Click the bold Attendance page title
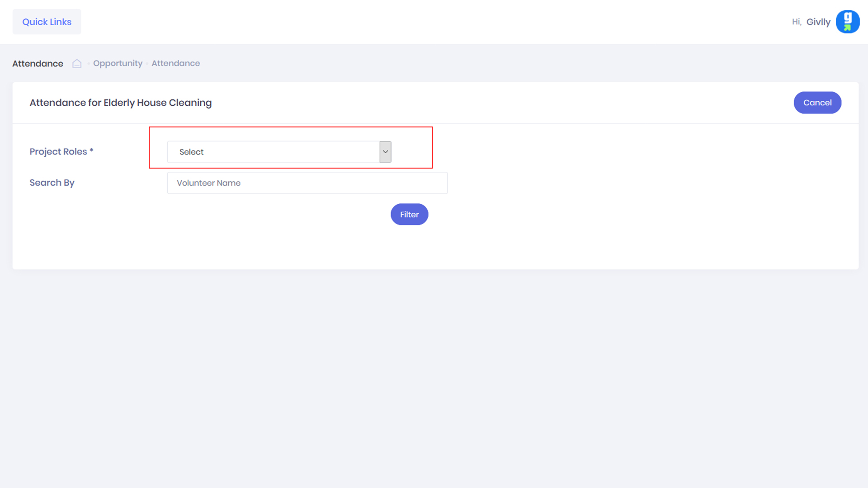The height and width of the screenshot is (488, 868). [x=38, y=64]
